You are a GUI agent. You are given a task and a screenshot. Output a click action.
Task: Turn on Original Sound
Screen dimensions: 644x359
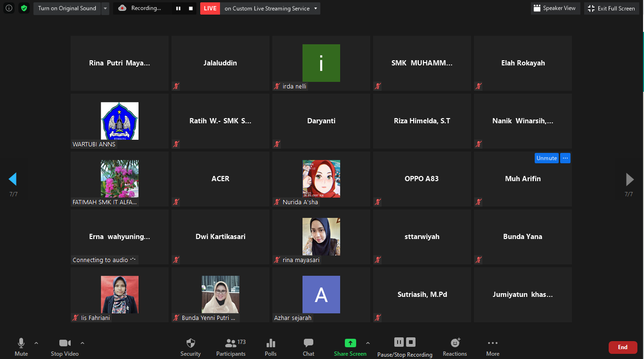tap(67, 8)
